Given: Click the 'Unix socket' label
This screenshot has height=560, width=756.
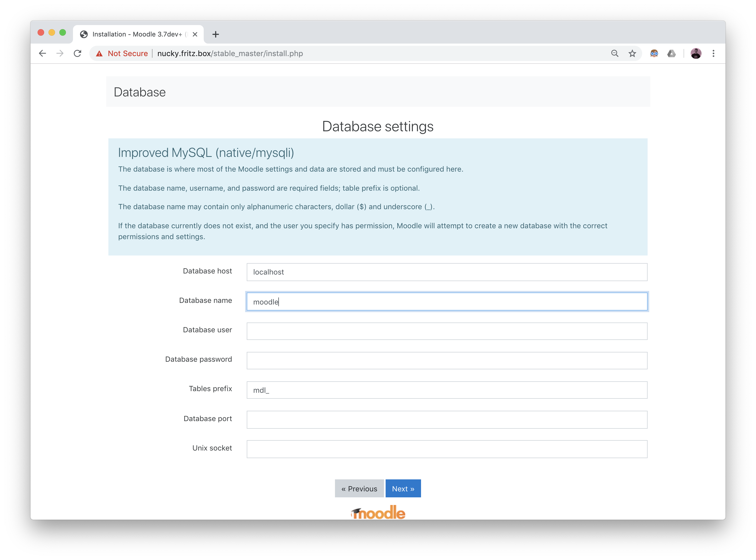Looking at the screenshot, I should (212, 448).
